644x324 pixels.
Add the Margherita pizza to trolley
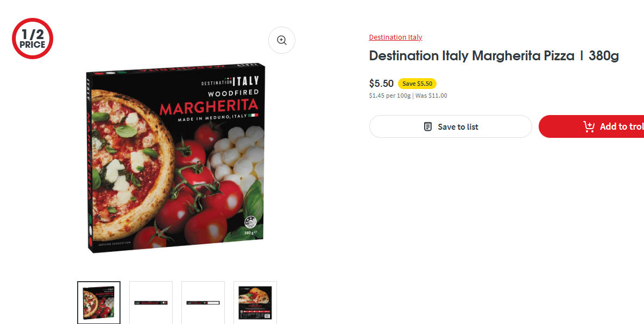coord(591,126)
